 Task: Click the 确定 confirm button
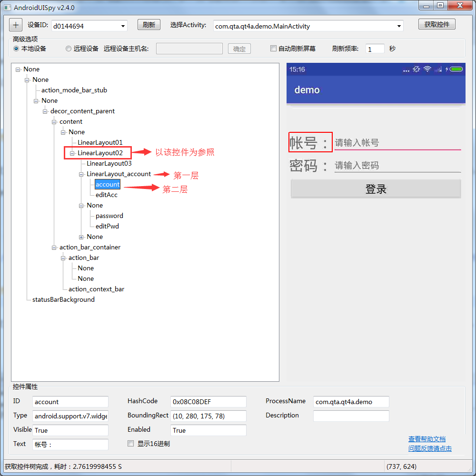tap(239, 49)
